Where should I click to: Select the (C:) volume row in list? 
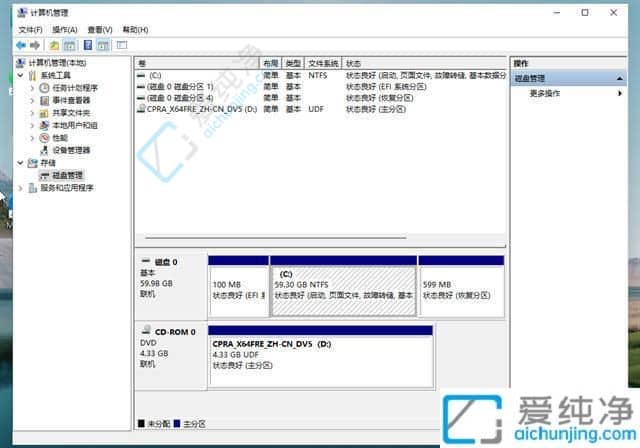[x=321, y=75]
